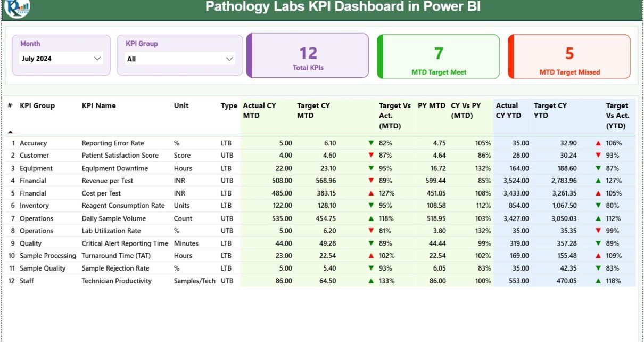
Task: Open the Month dropdown showing July 2024
Action: point(61,59)
